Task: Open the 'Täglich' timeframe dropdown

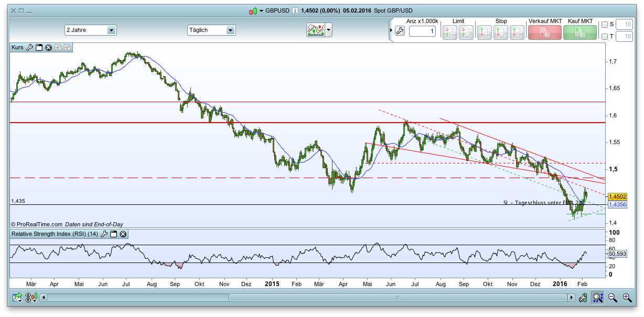Action: point(230,30)
